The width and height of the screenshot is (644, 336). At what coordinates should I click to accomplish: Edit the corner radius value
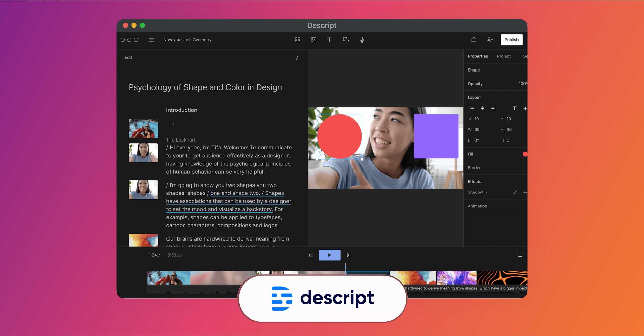[508, 140]
